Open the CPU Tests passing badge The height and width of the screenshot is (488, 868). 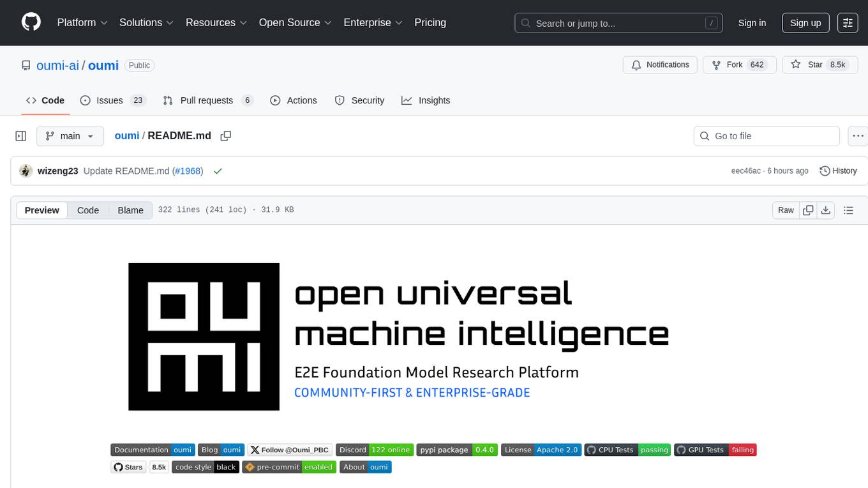pos(627,450)
